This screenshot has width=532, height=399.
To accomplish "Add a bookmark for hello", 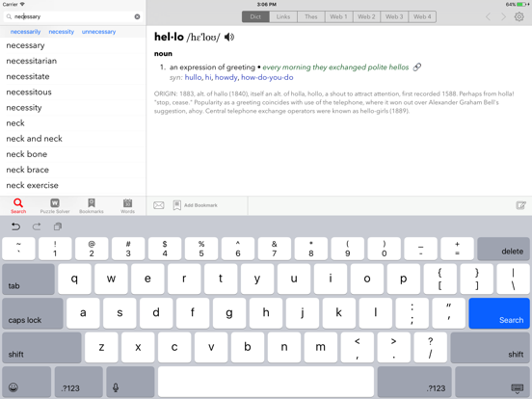I will 195,205.
